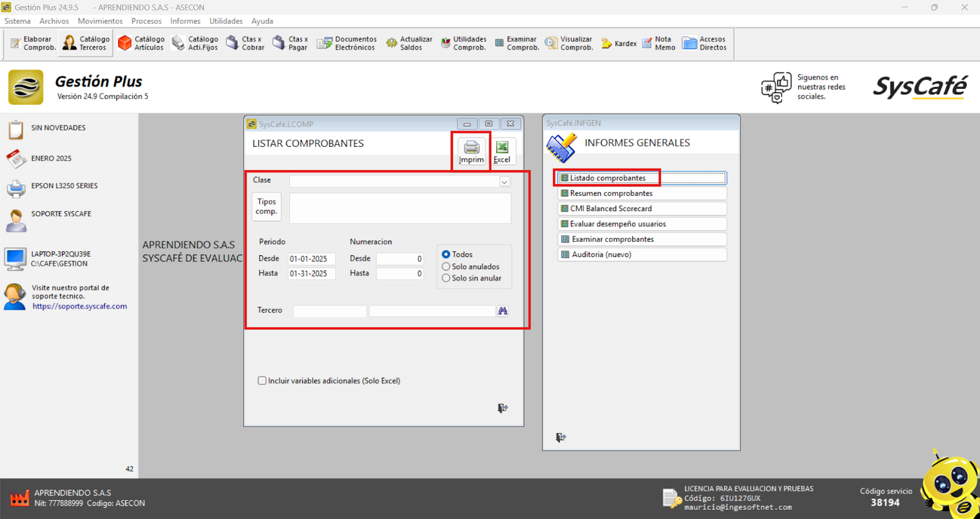Click the exit door icon in Listar Comprobantes
This screenshot has width=980, height=519.
[x=502, y=408]
